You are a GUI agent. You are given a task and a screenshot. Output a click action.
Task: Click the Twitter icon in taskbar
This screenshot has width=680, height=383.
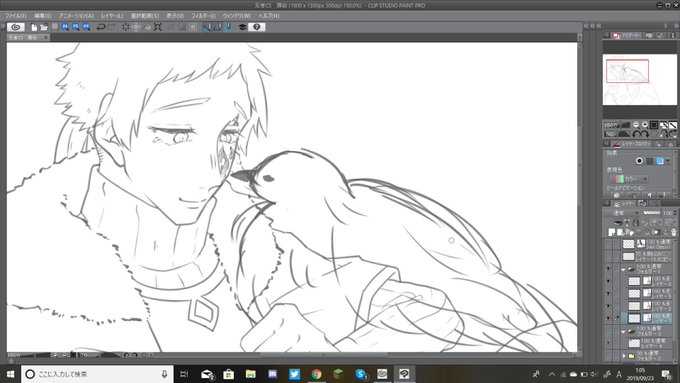tap(294, 374)
